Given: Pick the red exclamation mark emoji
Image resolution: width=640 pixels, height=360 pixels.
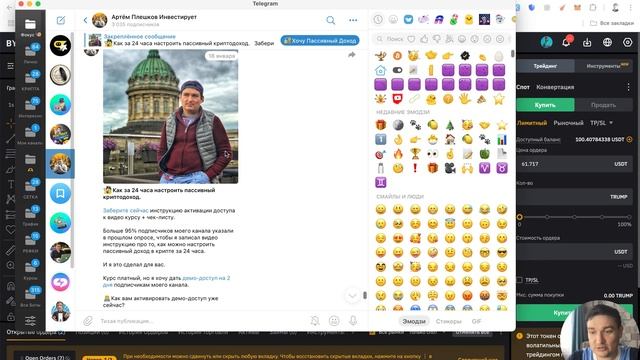Looking at the screenshot, I should 415,168.
